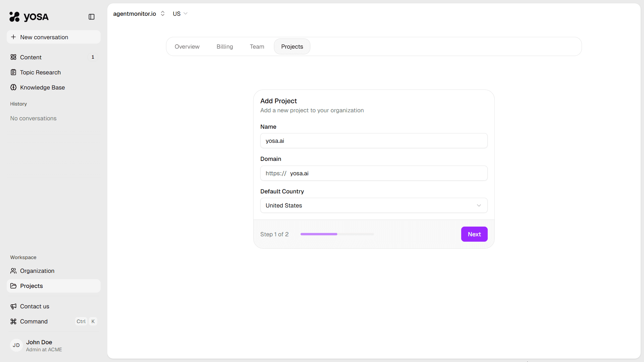This screenshot has height=362, width=644.
Task: Click the Organization icon under Workspace
Action: pos(13,271)
